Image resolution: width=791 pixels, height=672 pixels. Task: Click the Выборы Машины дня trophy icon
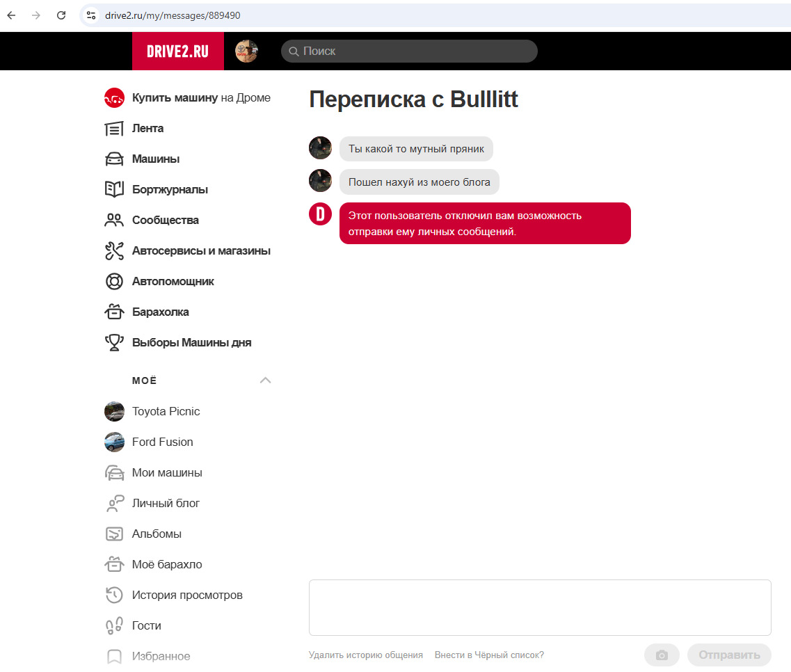point(113,343)
